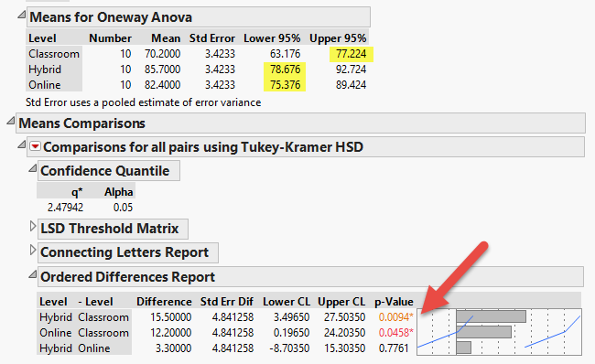Click the Upper CL column header

(341, 302)
